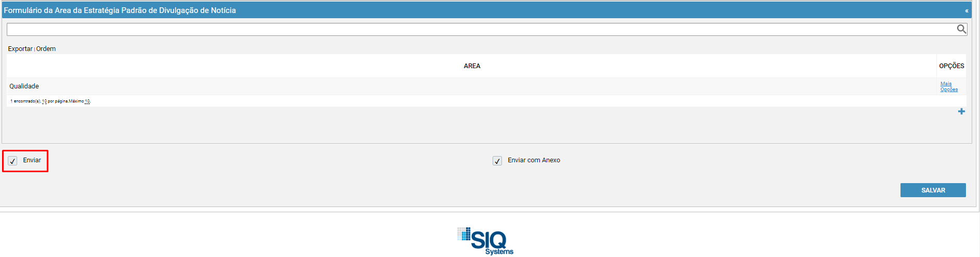Screen dimensions: 980x257
Task: Toggle the Enviar checkbox
Action: point(12,161)
